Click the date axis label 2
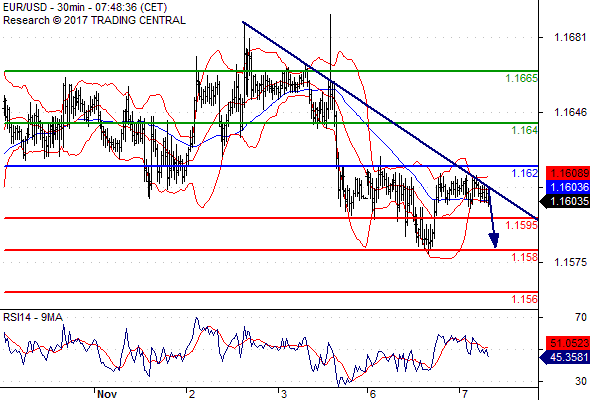590x400 pixels. point(192,394)
